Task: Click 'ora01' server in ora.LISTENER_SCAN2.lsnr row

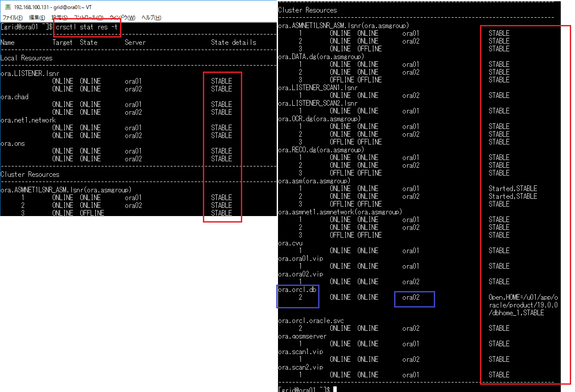Action: tap(411, 110)
